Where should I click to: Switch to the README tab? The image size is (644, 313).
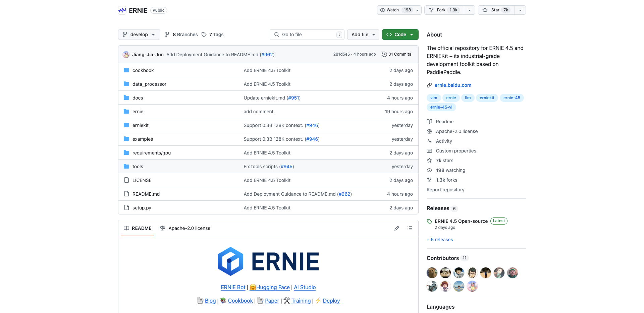[x=138, y=228]
